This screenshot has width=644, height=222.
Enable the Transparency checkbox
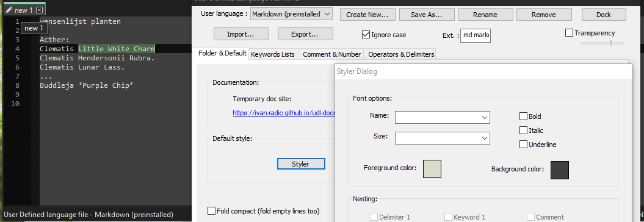(x=569, y=33)
